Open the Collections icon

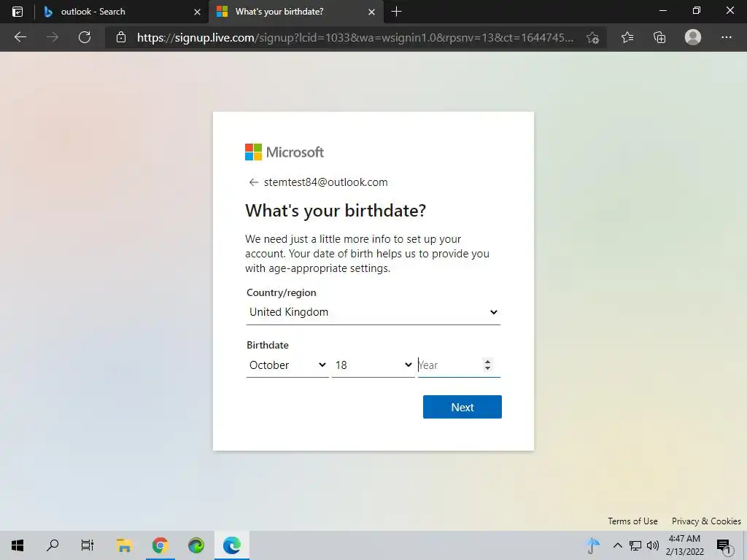(x=659, y=37)
